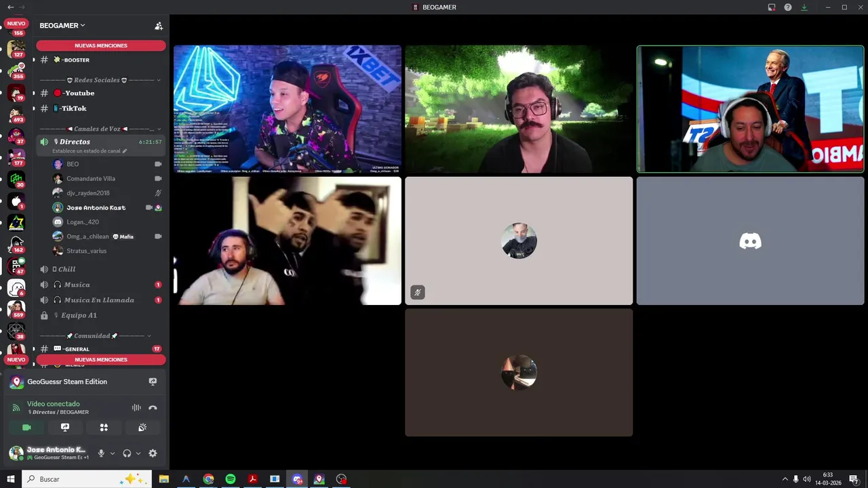Select user Omg_a_chilean in voice list
The width and height of the screenshot is (868, 488).
point(107,237)
